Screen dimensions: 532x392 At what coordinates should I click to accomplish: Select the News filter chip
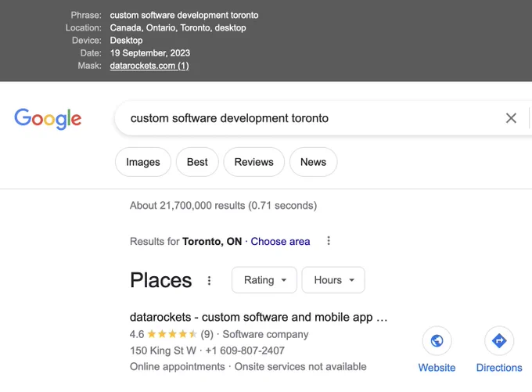coord(313,162)
